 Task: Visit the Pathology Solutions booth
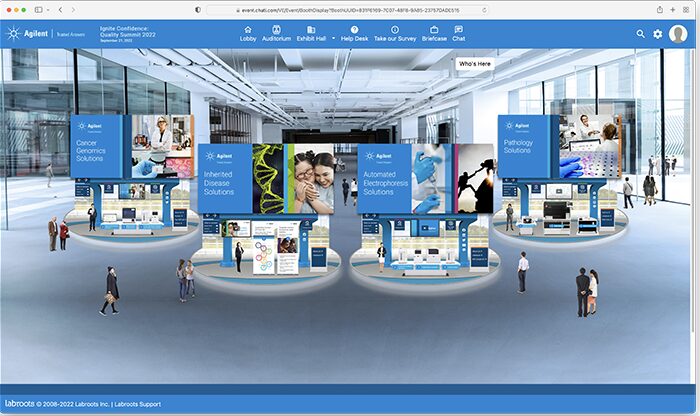(527, 147)
